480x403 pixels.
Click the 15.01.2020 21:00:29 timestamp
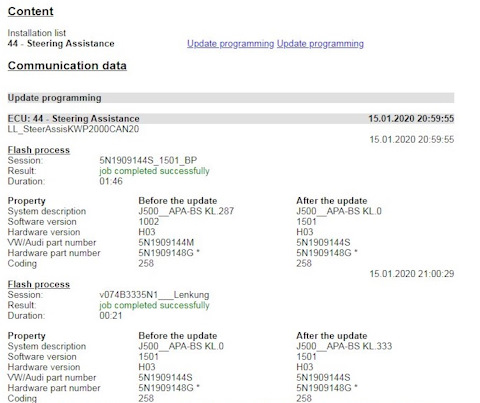click(412, 274)
